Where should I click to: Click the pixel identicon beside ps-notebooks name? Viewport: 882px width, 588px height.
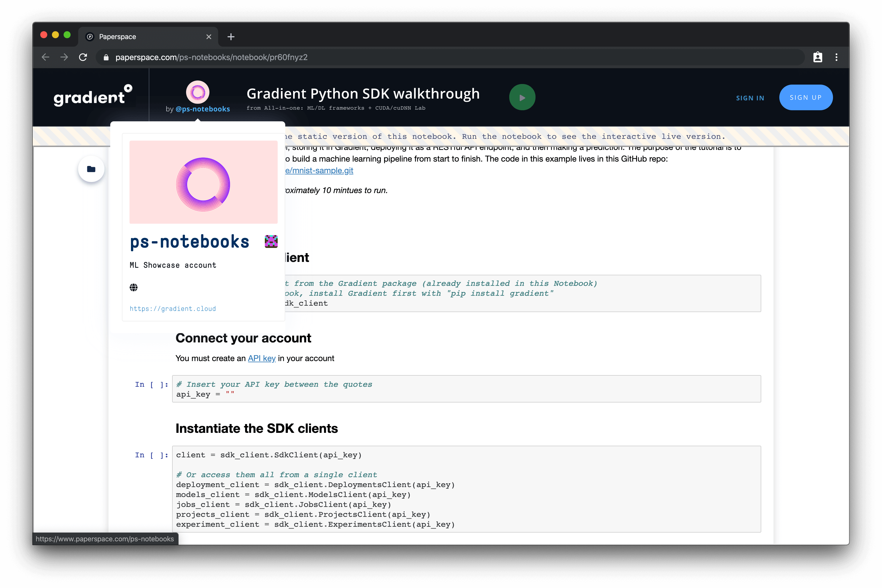tap(271, 242)
